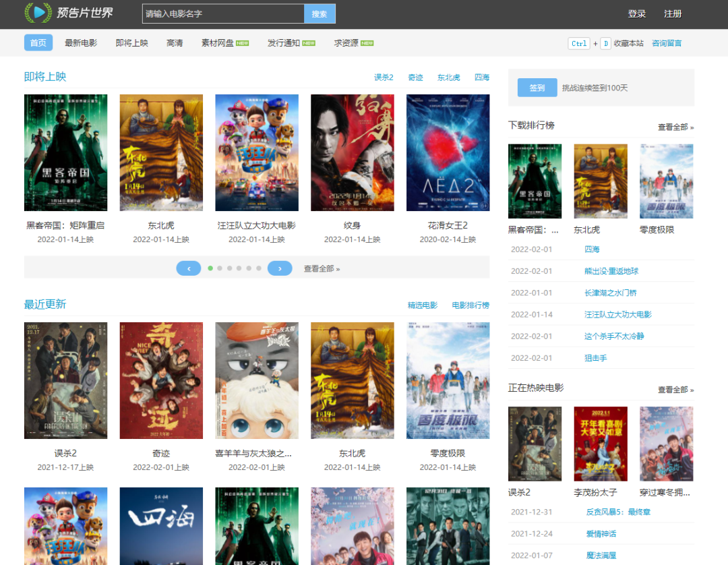Open the 登录 login link
The height and width of the screenshot is (565, 728).
coord(636,14)
